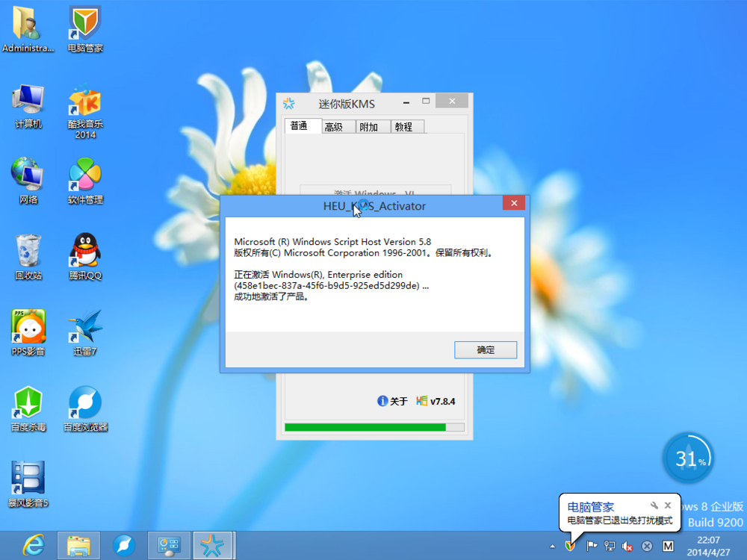This screenshot has height=560, width=747.
Task: Click the green progress bar in KMS
Action: coord(374,427)
